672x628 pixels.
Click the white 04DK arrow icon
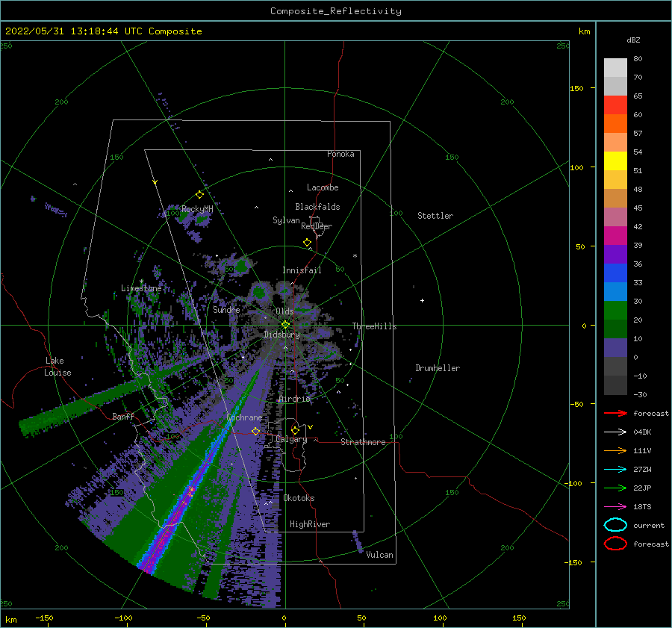[x=615, y=432]
